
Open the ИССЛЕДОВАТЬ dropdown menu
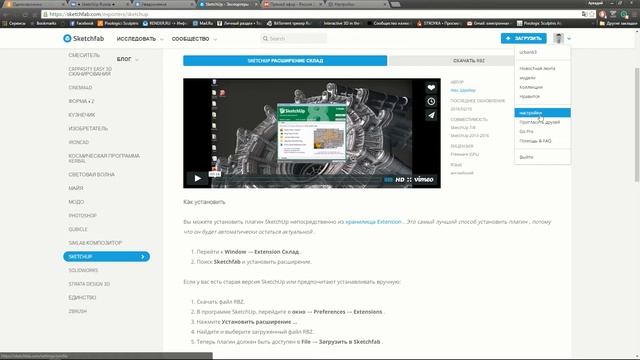(x=140, y=39)
